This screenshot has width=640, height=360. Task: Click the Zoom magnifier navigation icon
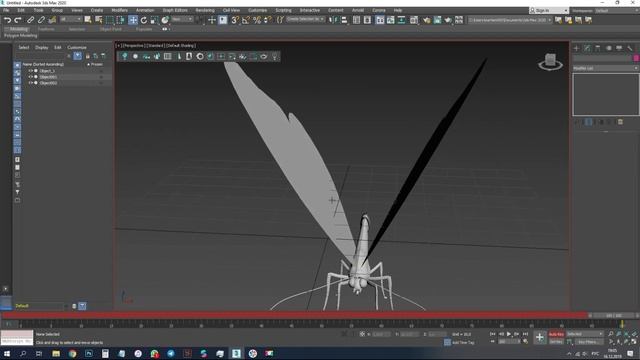coord(611,334)
